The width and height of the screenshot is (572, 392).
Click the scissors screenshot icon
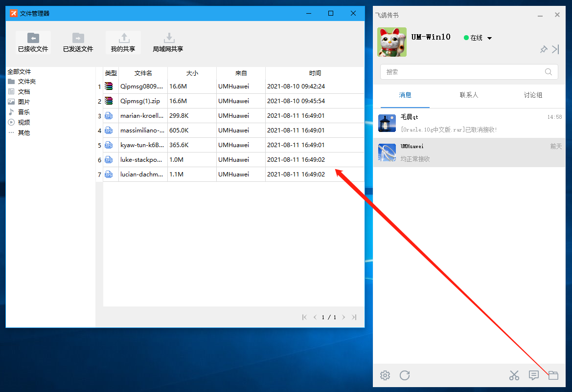coord(514,375)
